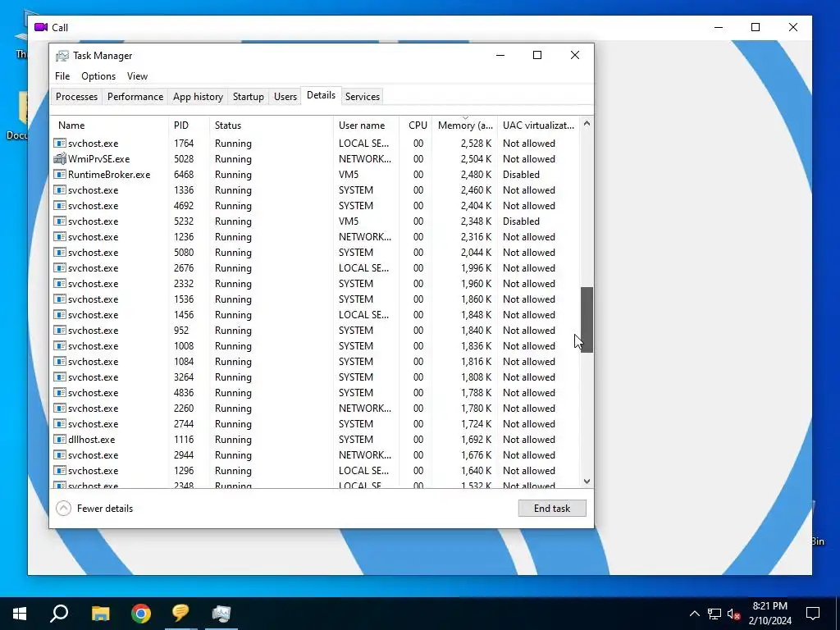
Task: Select the row with PID 1456
Action: pyautogui.click(x=316, y=314)
